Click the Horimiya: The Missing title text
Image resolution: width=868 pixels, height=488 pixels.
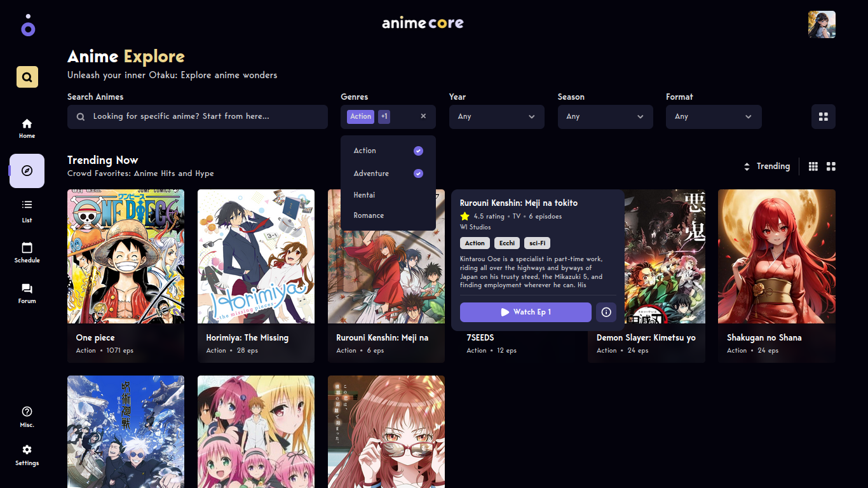click(247, 337)
